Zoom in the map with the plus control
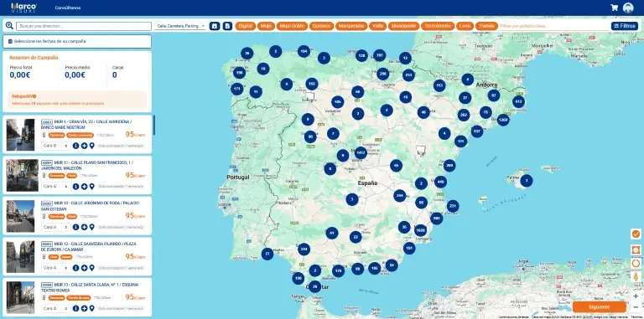644x319 pixels. coord(636,296)
